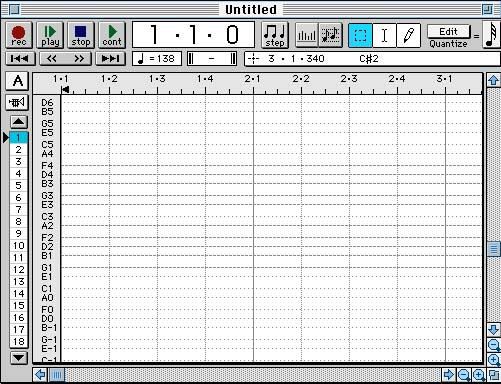Choose the marquee selection tool

pyautogui.click(x=360, y=35)
